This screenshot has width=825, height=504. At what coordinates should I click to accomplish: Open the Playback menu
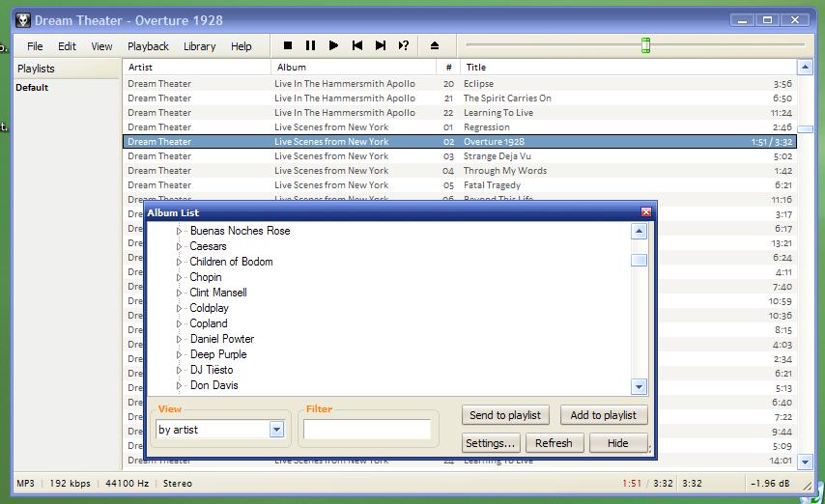148,46
